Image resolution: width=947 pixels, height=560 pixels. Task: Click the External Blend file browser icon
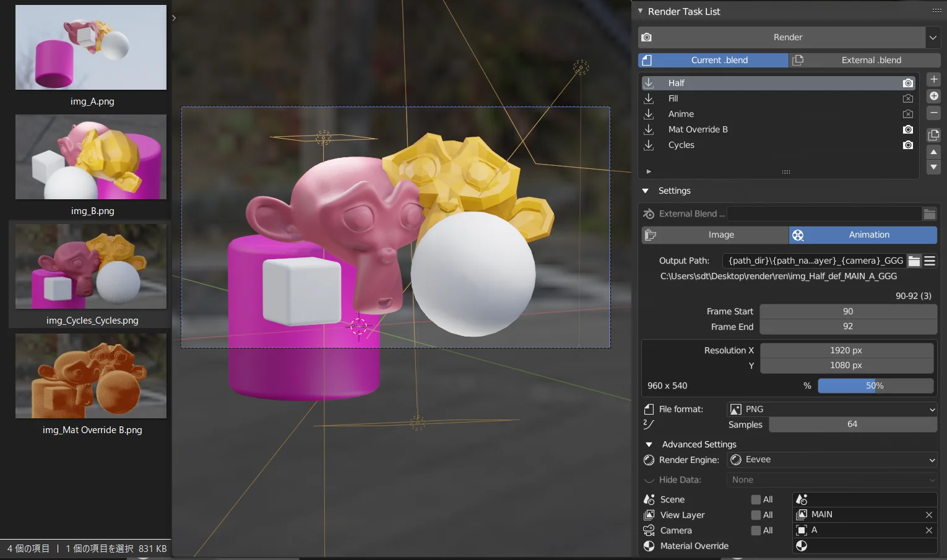(x=929, y=213)
